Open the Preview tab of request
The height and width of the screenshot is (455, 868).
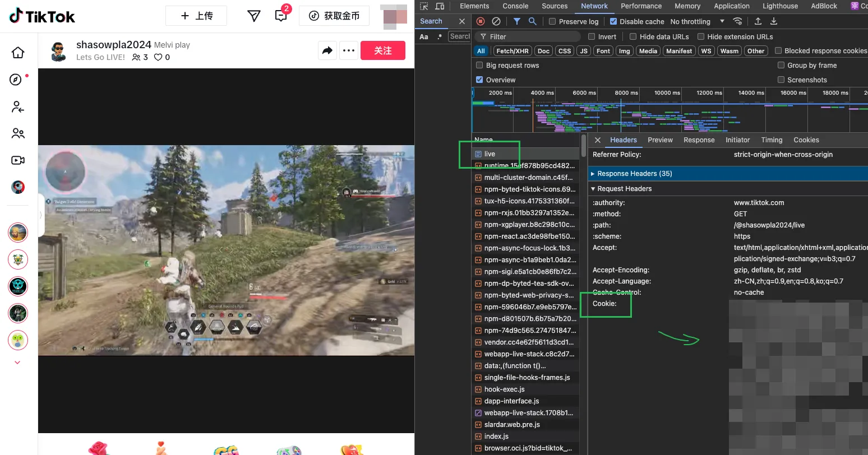click(660, 140)
